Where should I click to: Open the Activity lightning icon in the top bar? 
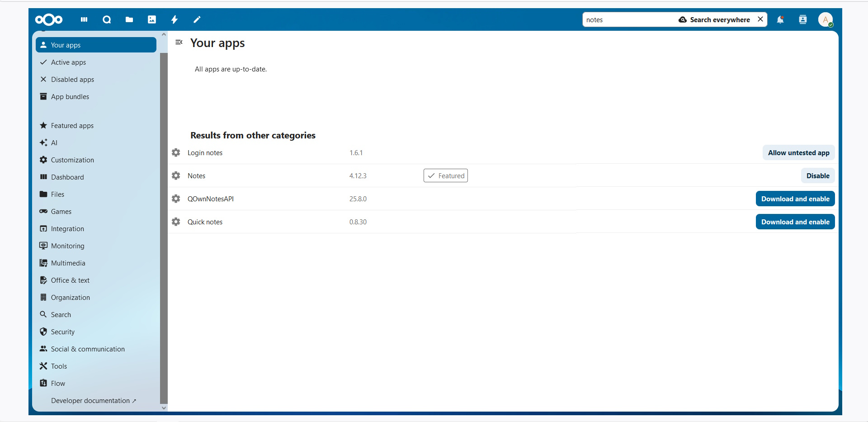(x=175, y=19)
